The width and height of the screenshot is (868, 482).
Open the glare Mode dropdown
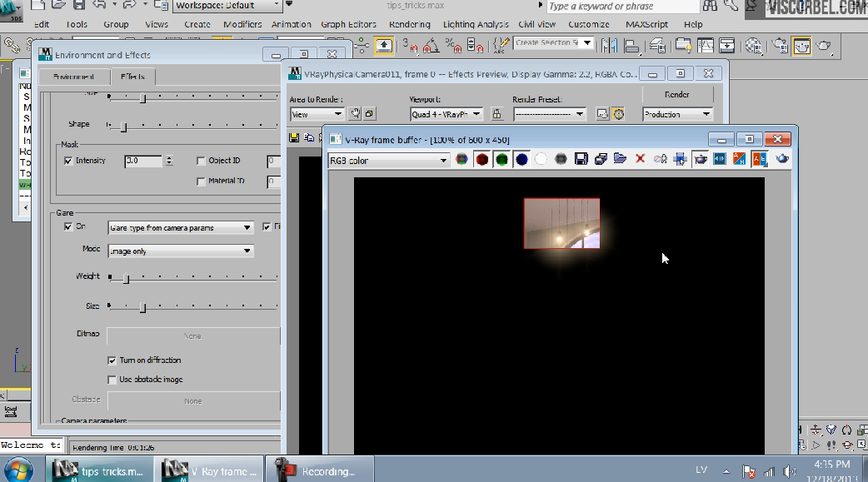tap(181, 251)
